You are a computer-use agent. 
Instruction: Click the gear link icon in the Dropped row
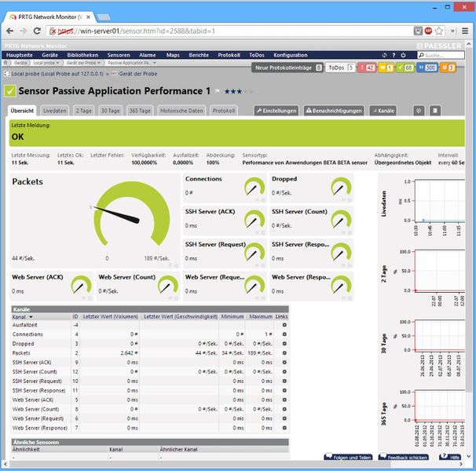[284, 344]
